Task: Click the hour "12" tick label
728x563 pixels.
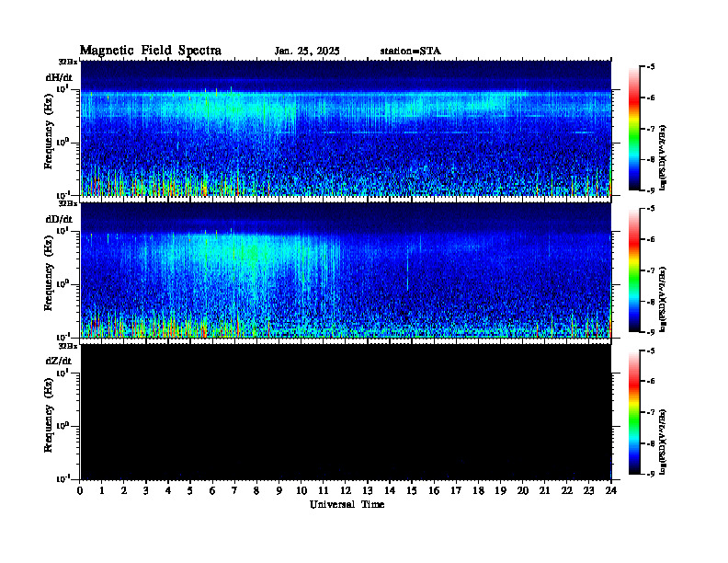Action: point(346,491)
